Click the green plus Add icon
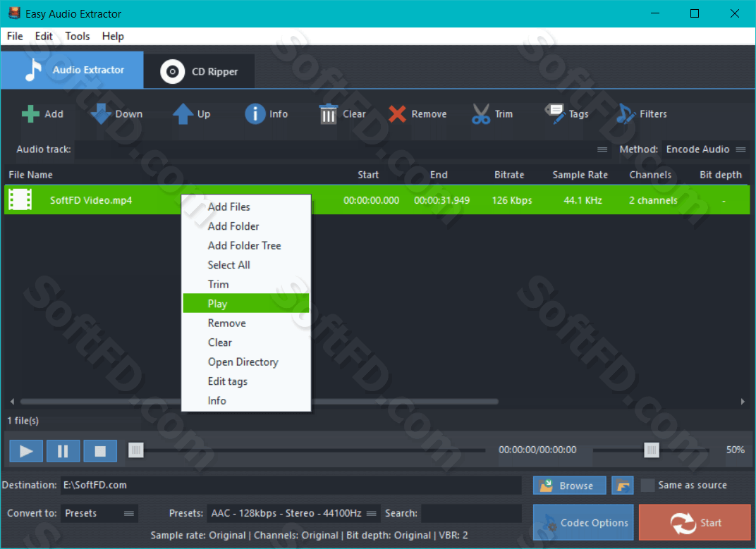This screenshot has width=756, height=549. (30, 114)
